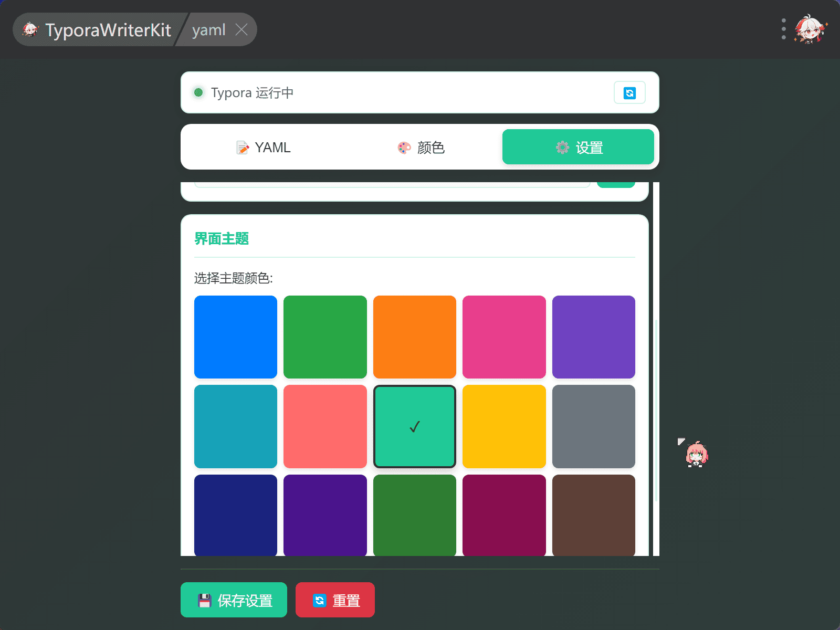Click the circular refresh icon on 重置

click(320, 600)
